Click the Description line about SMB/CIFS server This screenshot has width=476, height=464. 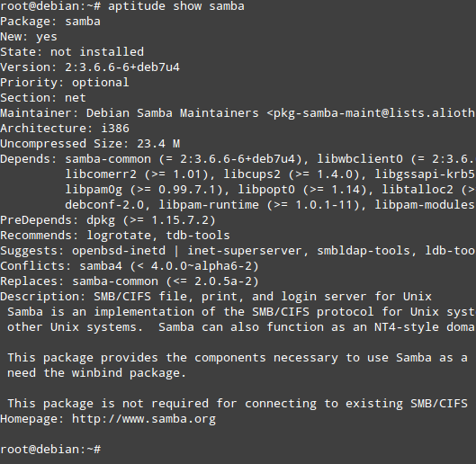pos(216,297)
